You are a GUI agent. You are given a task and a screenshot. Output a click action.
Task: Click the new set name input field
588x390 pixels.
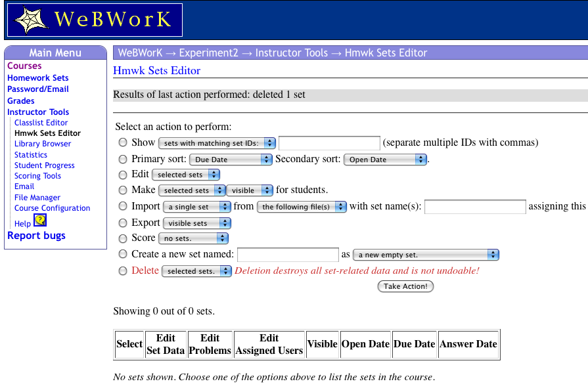tap(288, 254)
